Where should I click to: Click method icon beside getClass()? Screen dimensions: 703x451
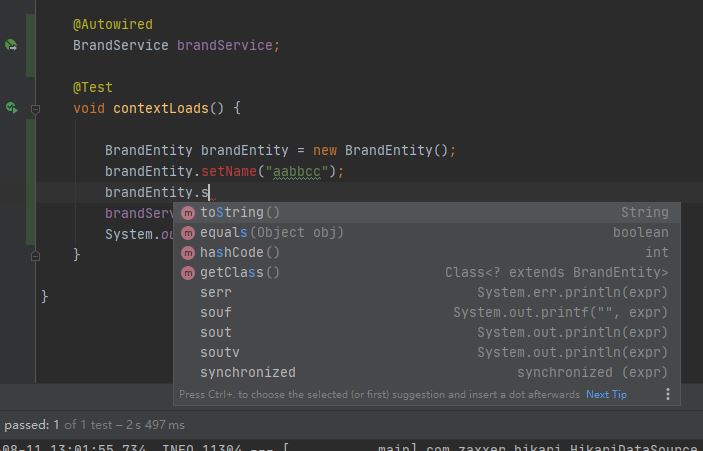coord(188,273)
